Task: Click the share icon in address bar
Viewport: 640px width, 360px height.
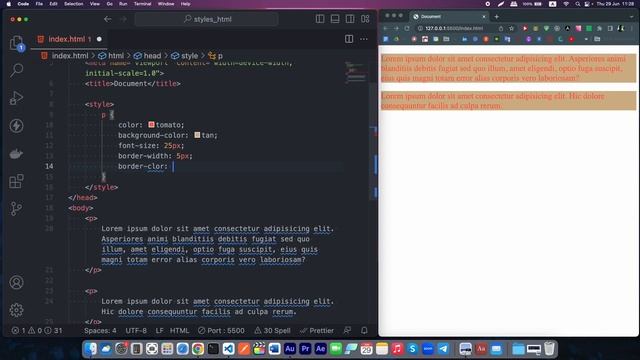Action: (501, 28)
